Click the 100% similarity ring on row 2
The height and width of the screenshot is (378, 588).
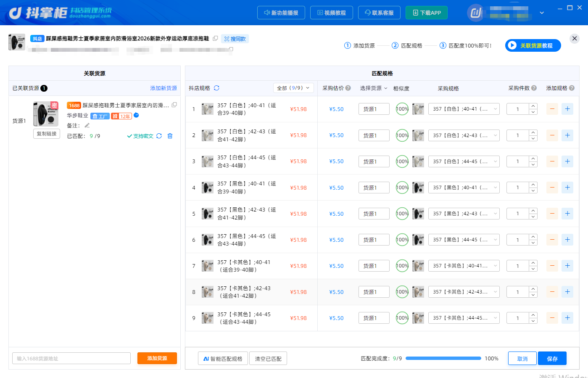(x=402, y=135)
